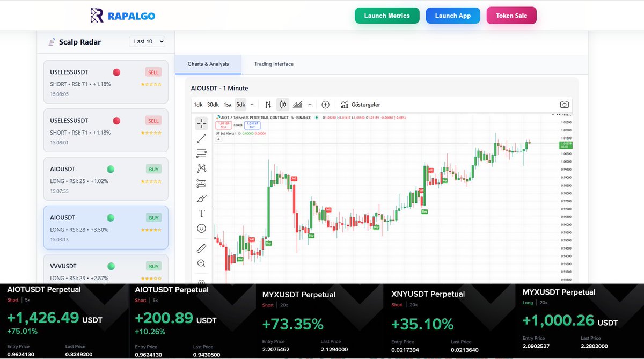Select the Fibonacci horizontal lines tool
644x359 pixels.
[x=201, y=153]
